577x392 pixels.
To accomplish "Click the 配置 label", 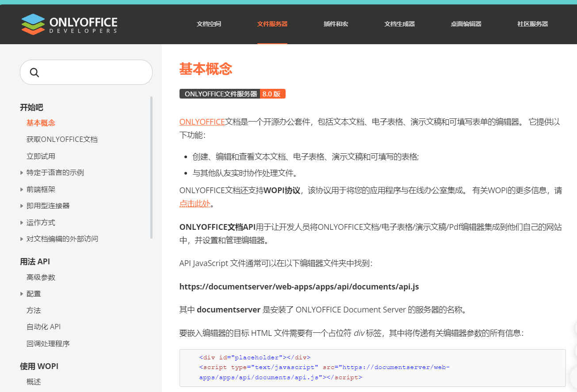I will [34, 294].
